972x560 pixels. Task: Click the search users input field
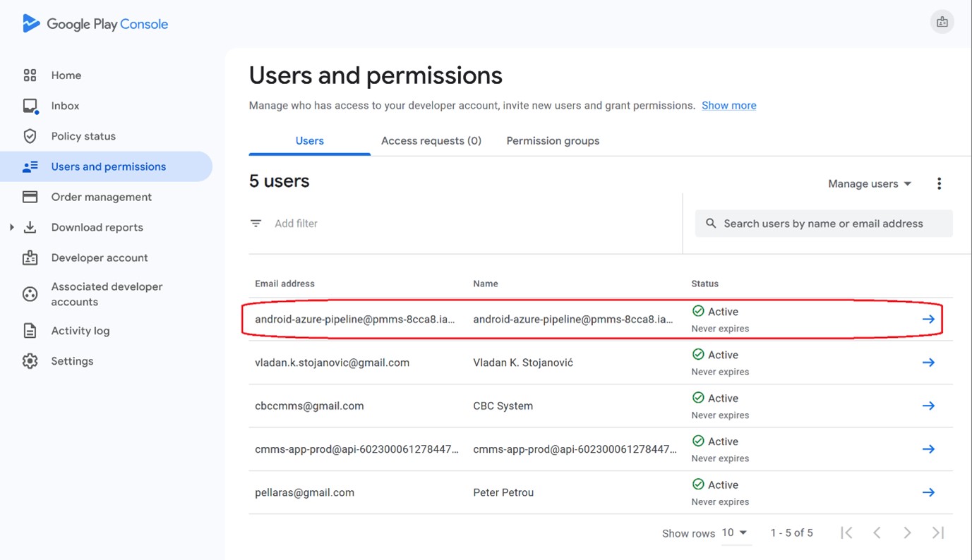click(x=823, y=224)
